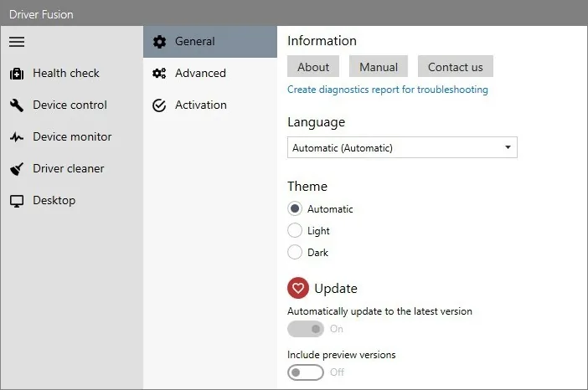The width and height of the screenshot is (588, 390).
Task: Click the Driver cleaner broom icon
Action: [17, 169]
